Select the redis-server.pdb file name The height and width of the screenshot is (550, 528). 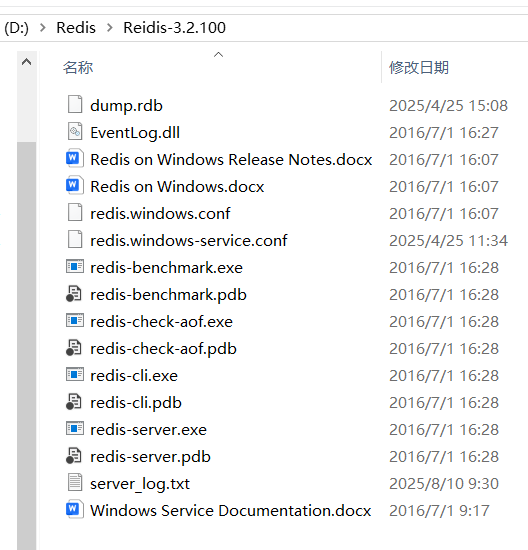point(151,457)
